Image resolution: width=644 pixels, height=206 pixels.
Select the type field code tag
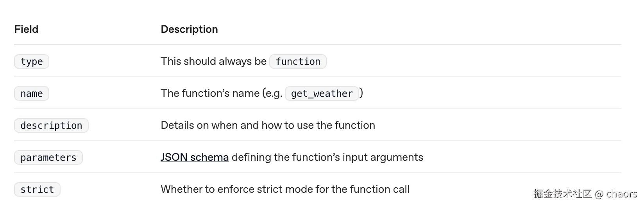click(x=32, y=62)
